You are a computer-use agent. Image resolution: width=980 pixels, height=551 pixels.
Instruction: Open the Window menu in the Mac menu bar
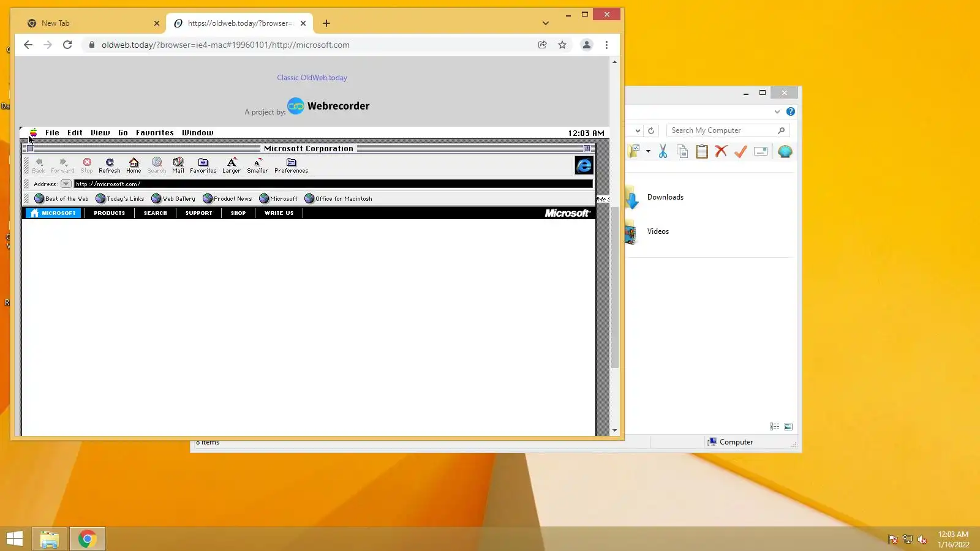coord(198,133)
